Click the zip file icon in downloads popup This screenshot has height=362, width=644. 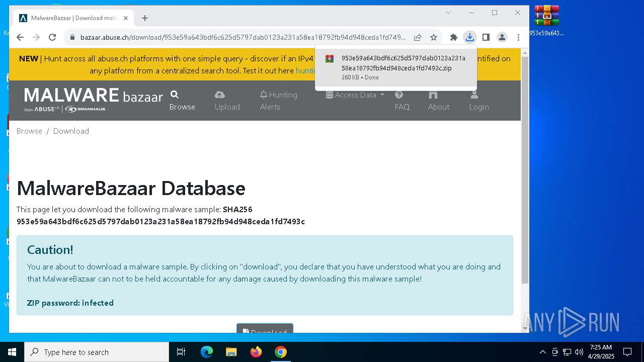tap(330, 59)
